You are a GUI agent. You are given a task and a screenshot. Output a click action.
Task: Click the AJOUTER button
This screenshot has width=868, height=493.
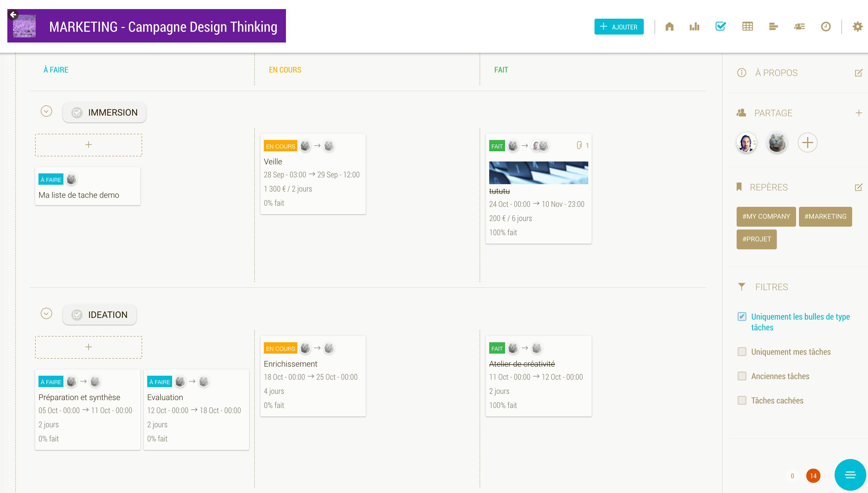[x=619, y=27]
